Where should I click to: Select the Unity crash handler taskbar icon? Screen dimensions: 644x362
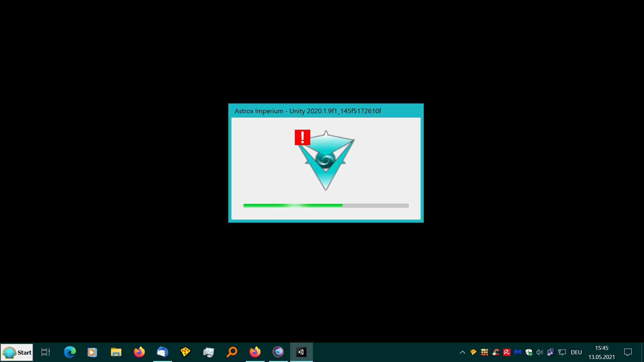pyautogui.click(x=301, y=352)
